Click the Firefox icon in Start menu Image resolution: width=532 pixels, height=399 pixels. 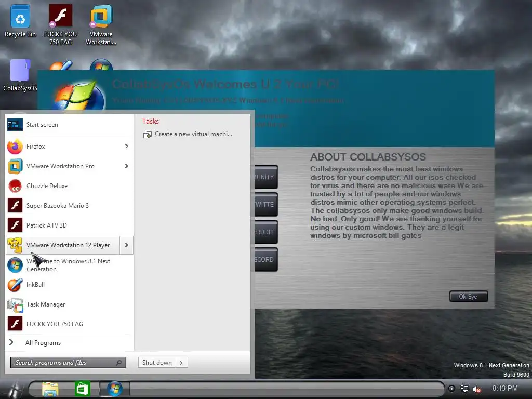[15, 146]
